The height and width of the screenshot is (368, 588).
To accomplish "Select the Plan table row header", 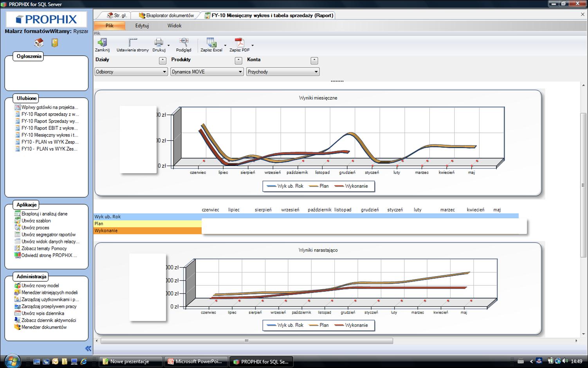I will [148, 223].
